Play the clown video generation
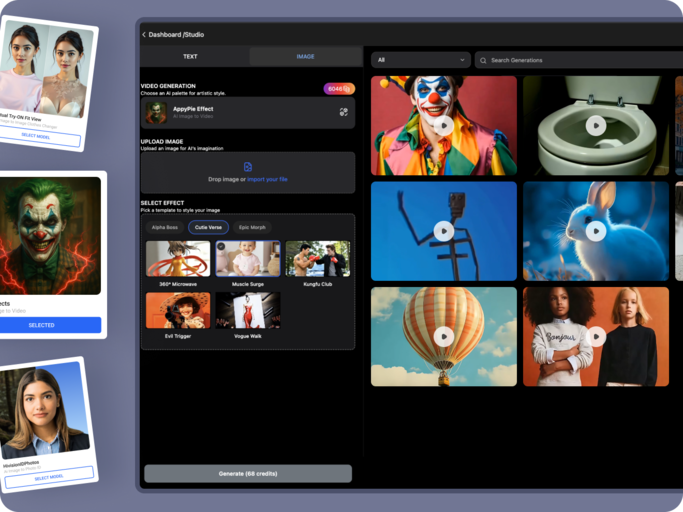 tap(443, 125)
